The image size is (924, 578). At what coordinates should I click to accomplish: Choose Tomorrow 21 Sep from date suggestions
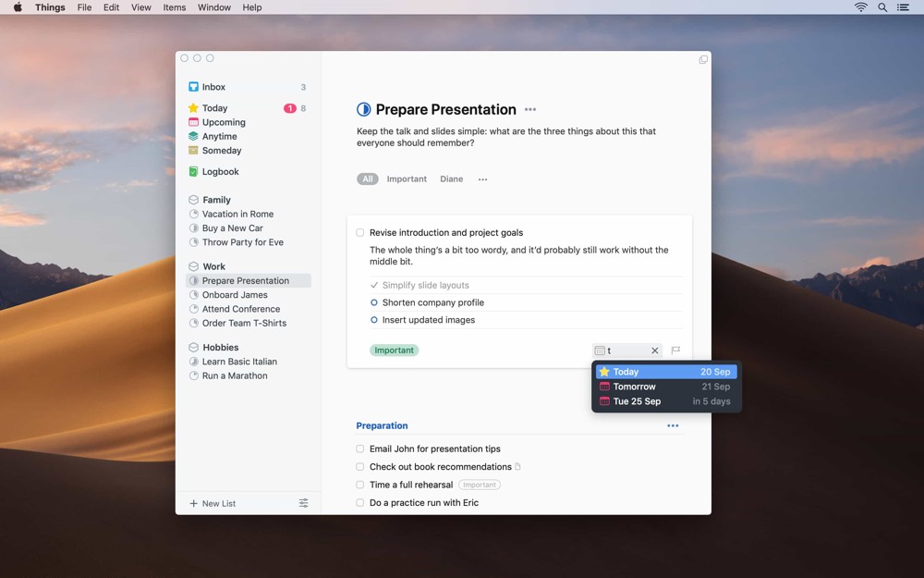pos(666,387)
